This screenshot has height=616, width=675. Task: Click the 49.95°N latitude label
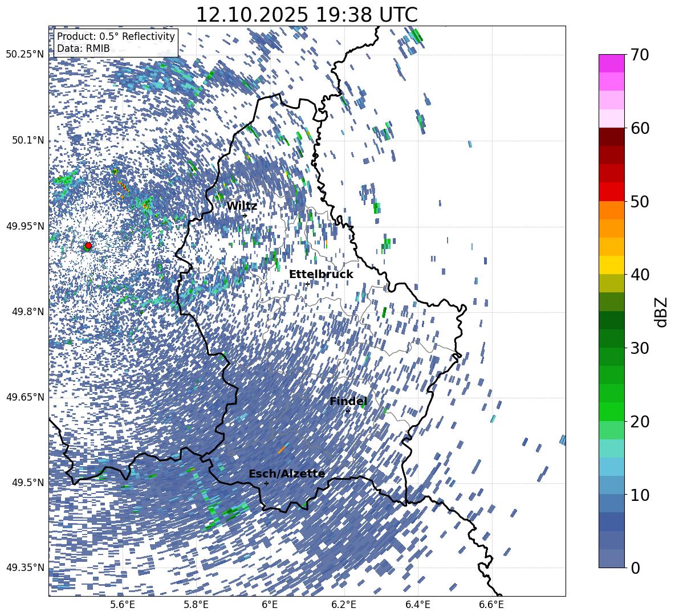click(x=25, y=226)
